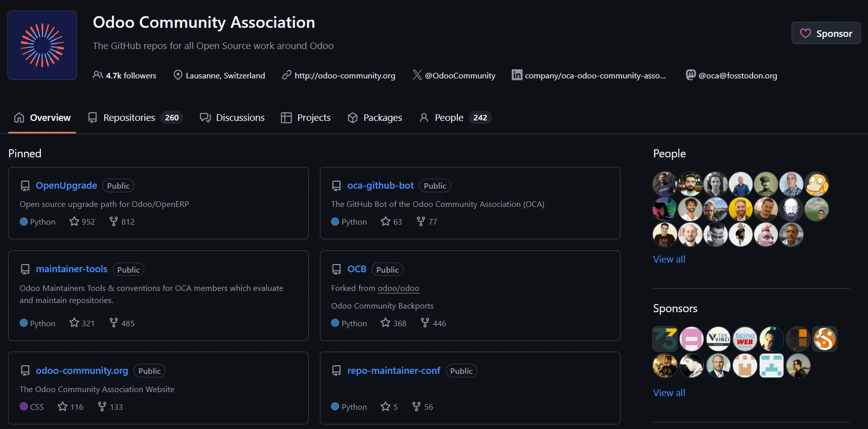The width and height of the screenshot is (868, 429).
Task: Follow the odoo/odoo forked-from link
Action: pos(398,288)
